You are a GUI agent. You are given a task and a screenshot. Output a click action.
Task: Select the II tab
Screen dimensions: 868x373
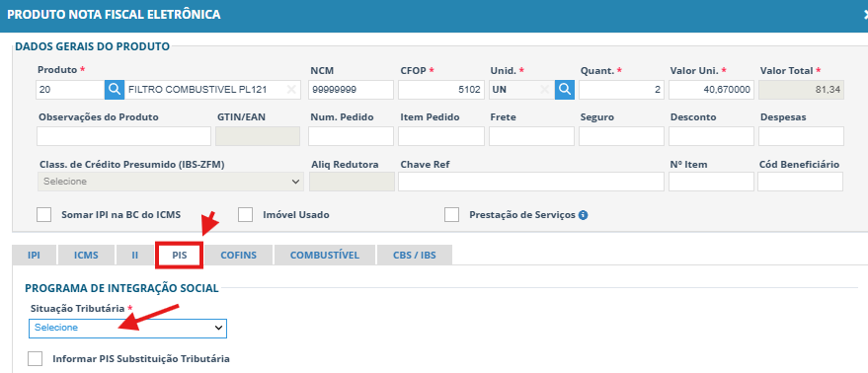pyautogui.click(x=134, y=256)
